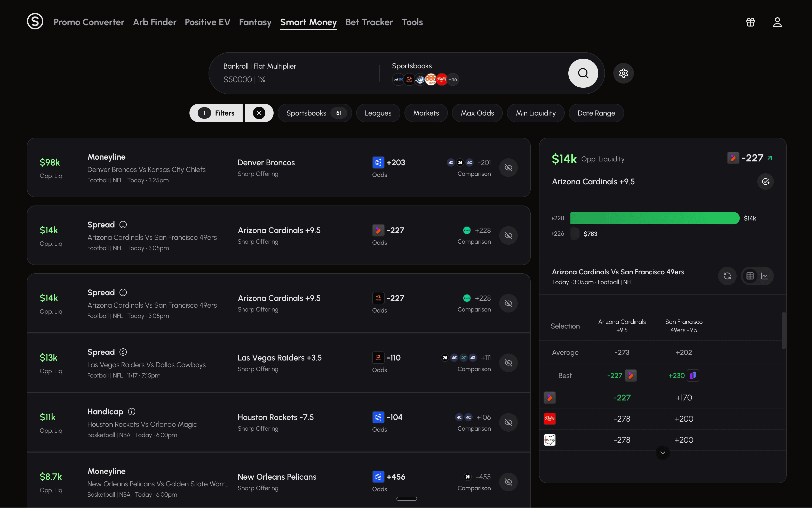This screenshot has width=812, height=508.
Task: Switch to table view icon
Action: [750, 276]
